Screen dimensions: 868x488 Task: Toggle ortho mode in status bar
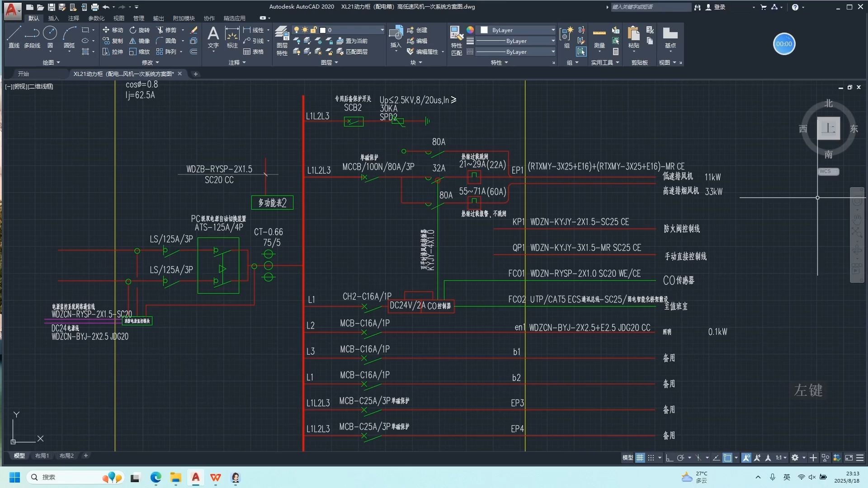pyautogui.click(x=670, y=458)
